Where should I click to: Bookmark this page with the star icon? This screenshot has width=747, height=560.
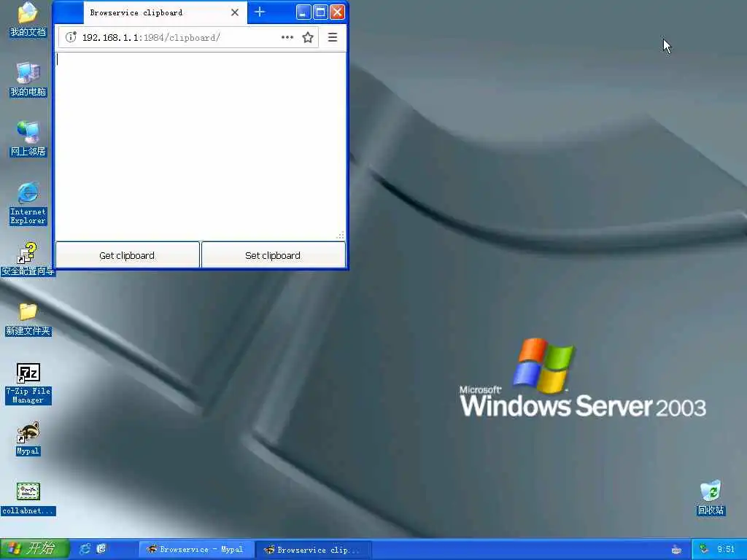[x=308, y=37]
